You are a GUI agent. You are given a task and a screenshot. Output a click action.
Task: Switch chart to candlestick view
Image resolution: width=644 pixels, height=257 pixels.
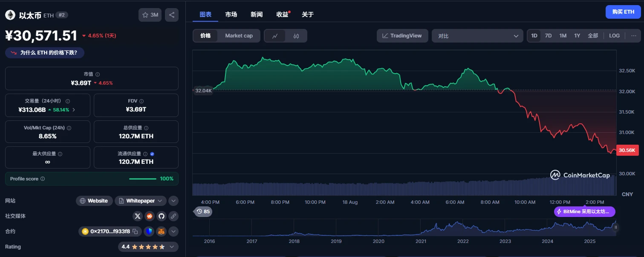(x=296, y=36)
